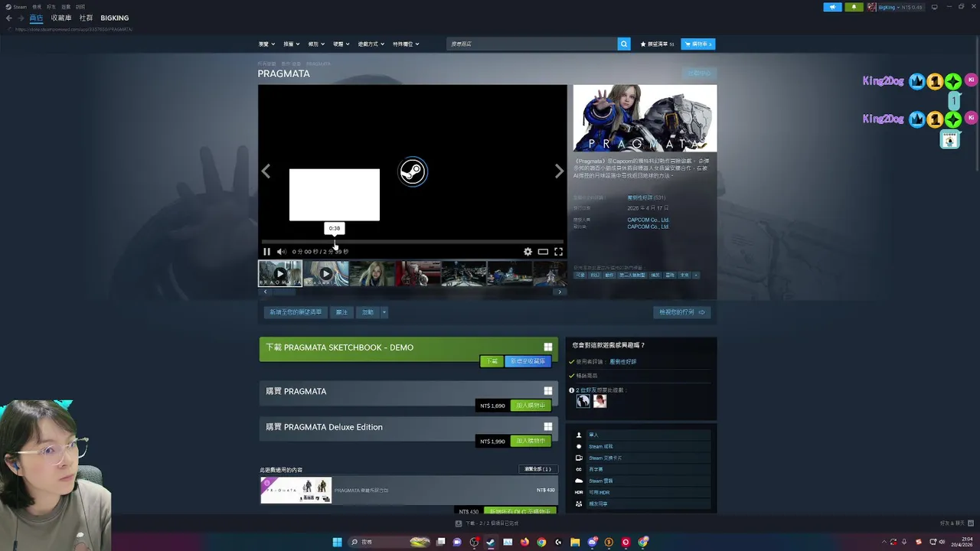
Task: Open Firefox from the taskbar
Action: pos(524,542)
